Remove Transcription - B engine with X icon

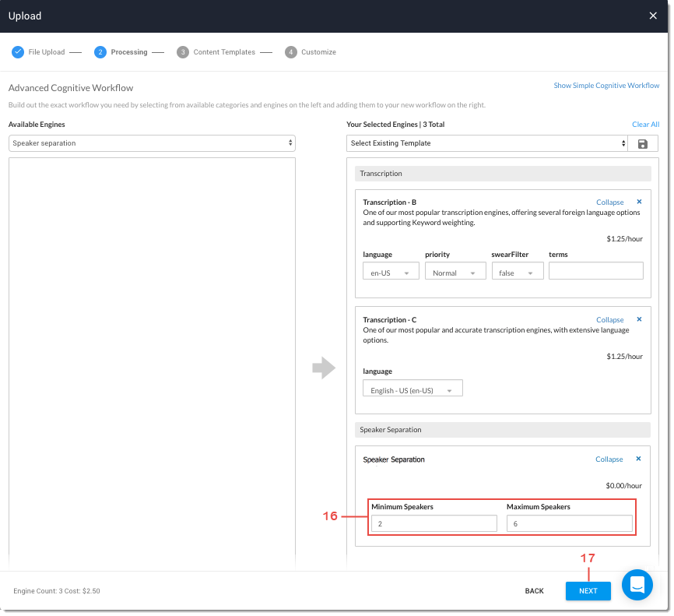click(x=639, y=202)
